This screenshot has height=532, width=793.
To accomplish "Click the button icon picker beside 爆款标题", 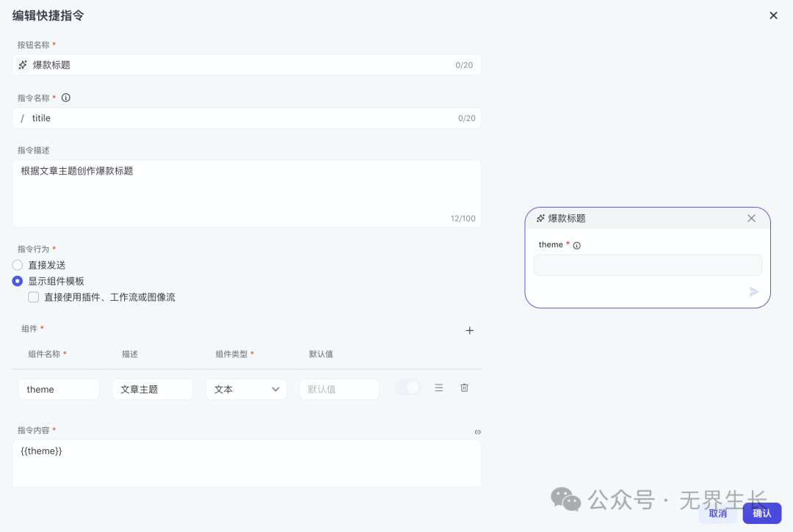I will [23, 65].
